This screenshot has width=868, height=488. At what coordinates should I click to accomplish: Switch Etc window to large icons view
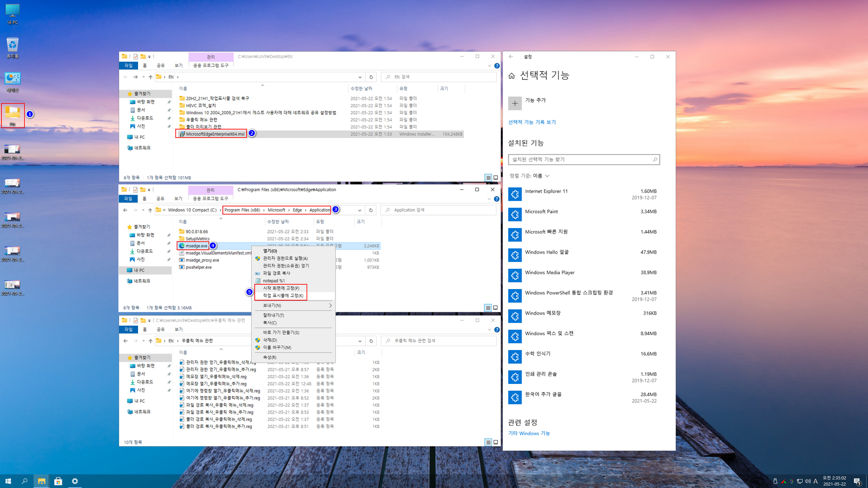pyautogui.click(x=496, y=178)
